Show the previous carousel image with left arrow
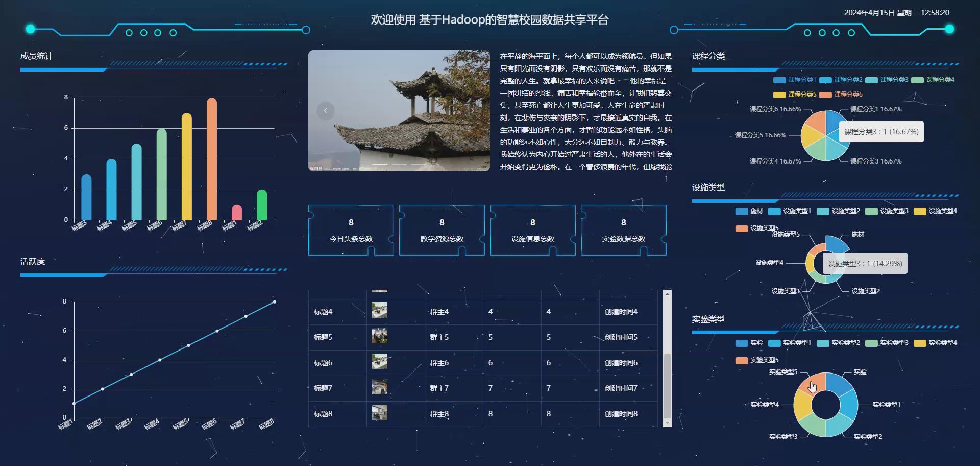The image size is (980, 466). tap(325, 110)
